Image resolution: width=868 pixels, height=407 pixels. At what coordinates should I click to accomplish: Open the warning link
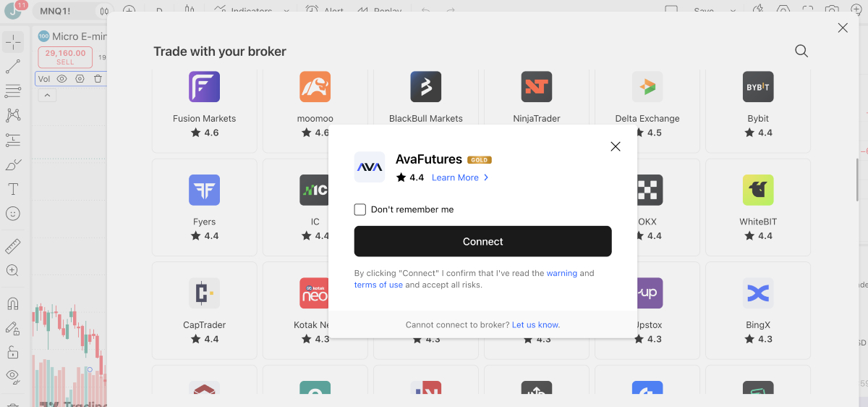point(562,273)
